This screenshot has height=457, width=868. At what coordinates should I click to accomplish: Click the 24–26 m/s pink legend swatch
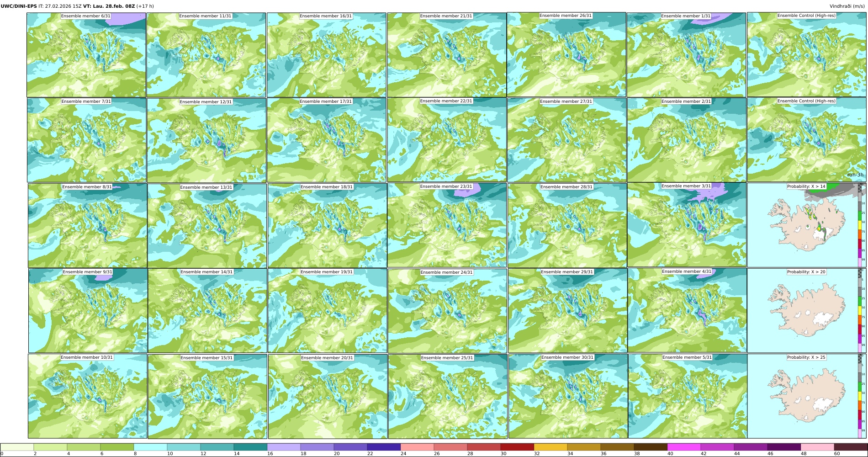[x=417, y=447]
